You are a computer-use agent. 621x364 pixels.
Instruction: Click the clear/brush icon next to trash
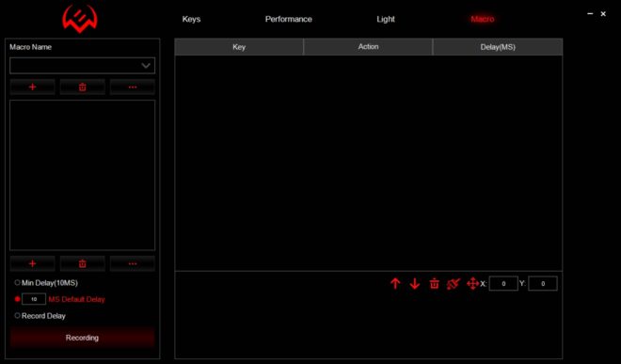coord(454,284)
